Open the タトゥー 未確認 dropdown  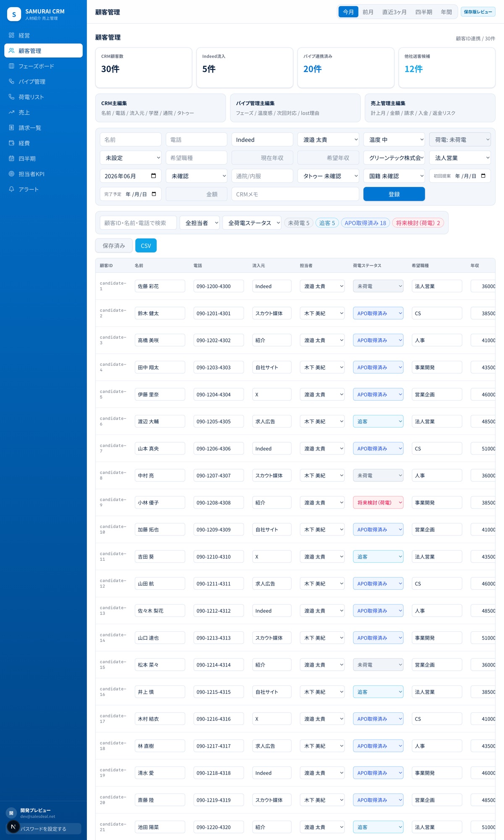(x=328, y=176)
